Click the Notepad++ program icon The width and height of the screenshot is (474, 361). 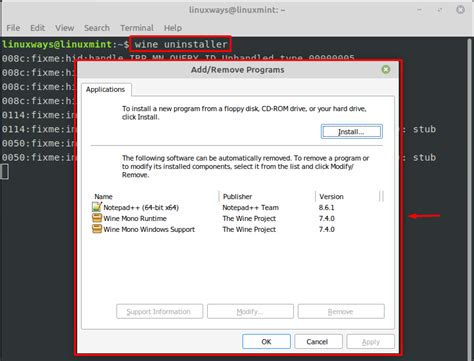(97, 207)
